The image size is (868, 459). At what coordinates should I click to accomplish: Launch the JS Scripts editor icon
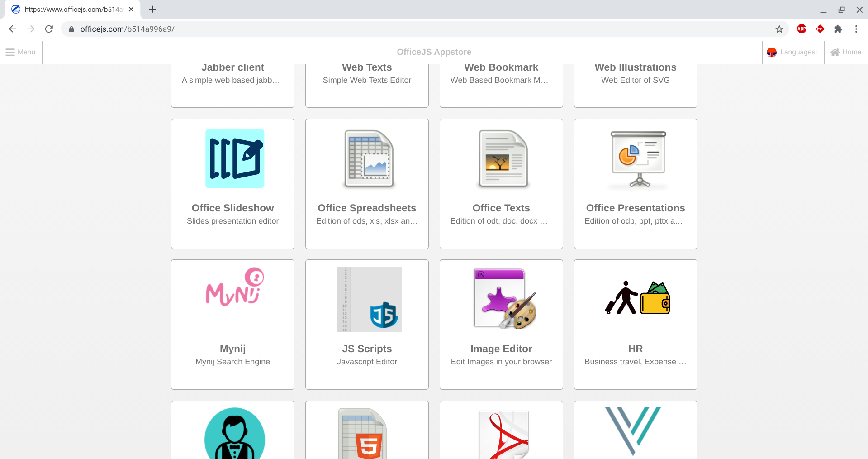pos(369,299)
